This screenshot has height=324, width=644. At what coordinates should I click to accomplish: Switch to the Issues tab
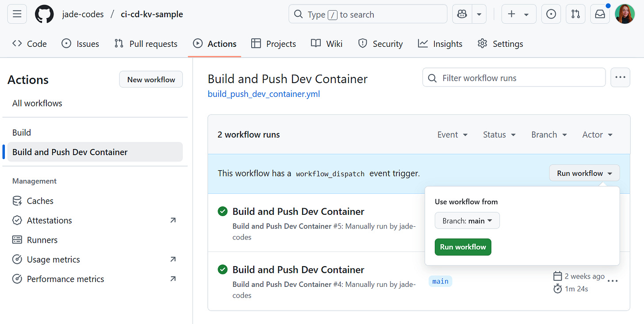coord(80,44)
